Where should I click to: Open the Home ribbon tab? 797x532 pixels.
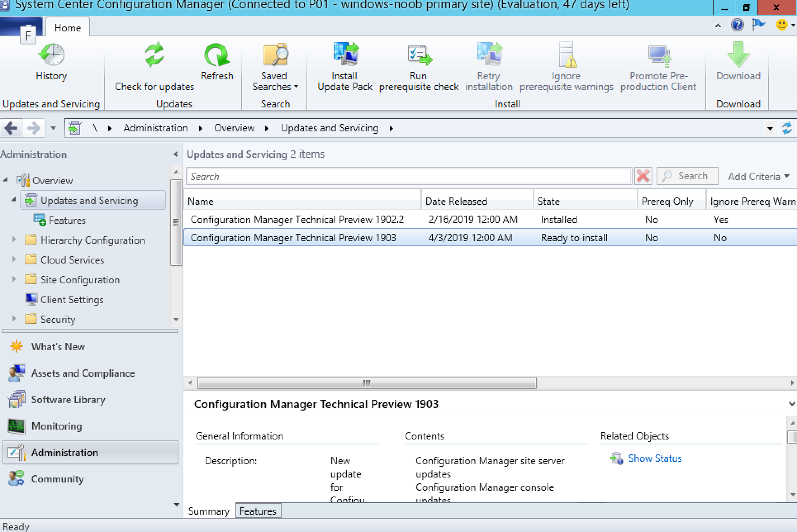pos(68,28)
